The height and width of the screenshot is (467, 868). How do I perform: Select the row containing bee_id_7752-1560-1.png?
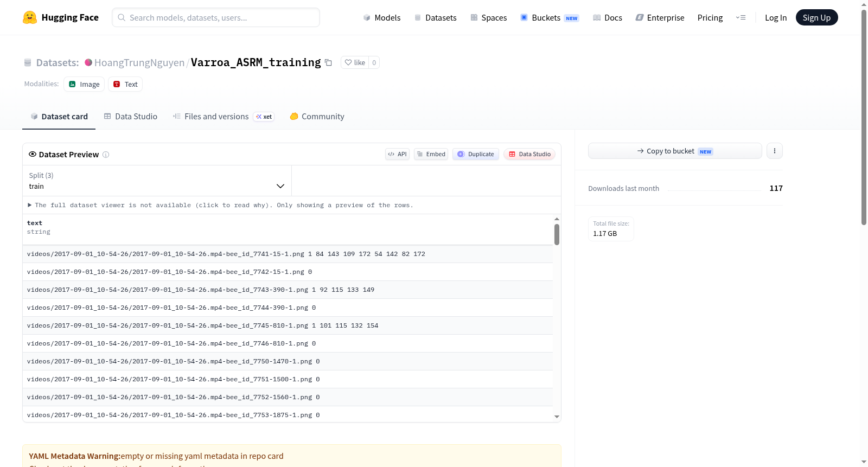288,397
